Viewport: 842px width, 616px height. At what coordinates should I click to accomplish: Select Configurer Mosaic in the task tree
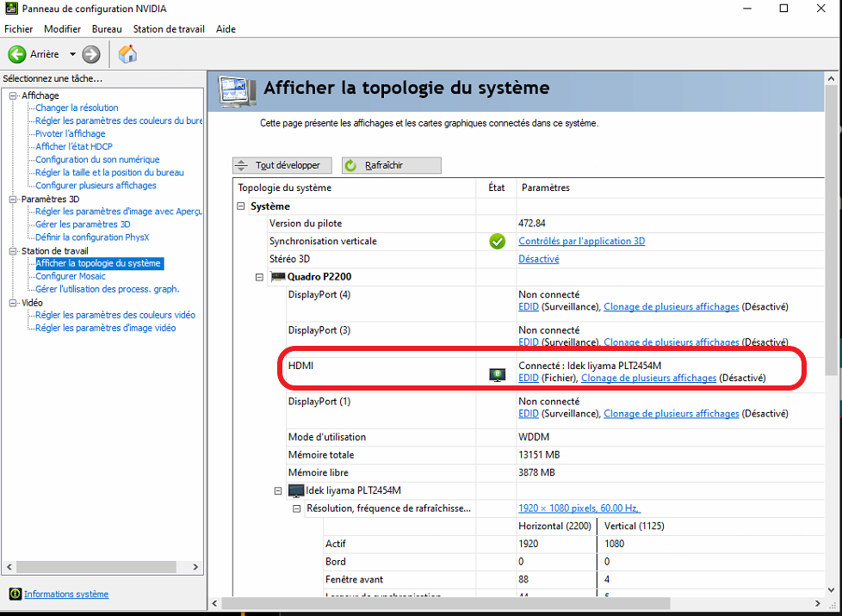[x=71, y=276]
